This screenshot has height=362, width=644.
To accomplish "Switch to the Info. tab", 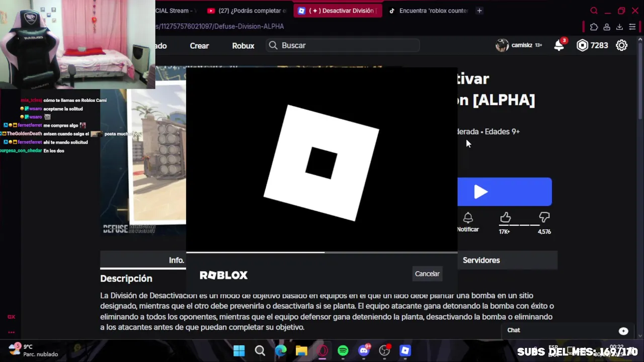I will [x=177, y=260].
